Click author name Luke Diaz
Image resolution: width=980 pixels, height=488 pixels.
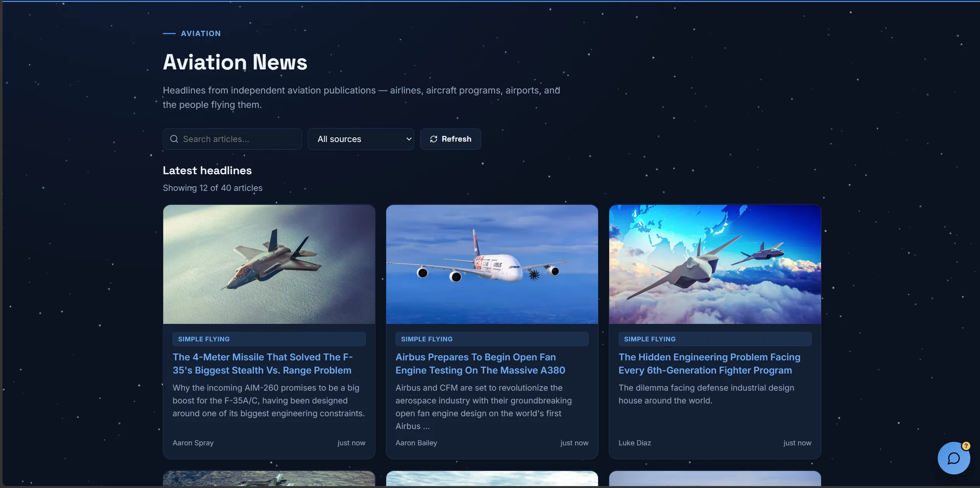[x=635, y=443]
